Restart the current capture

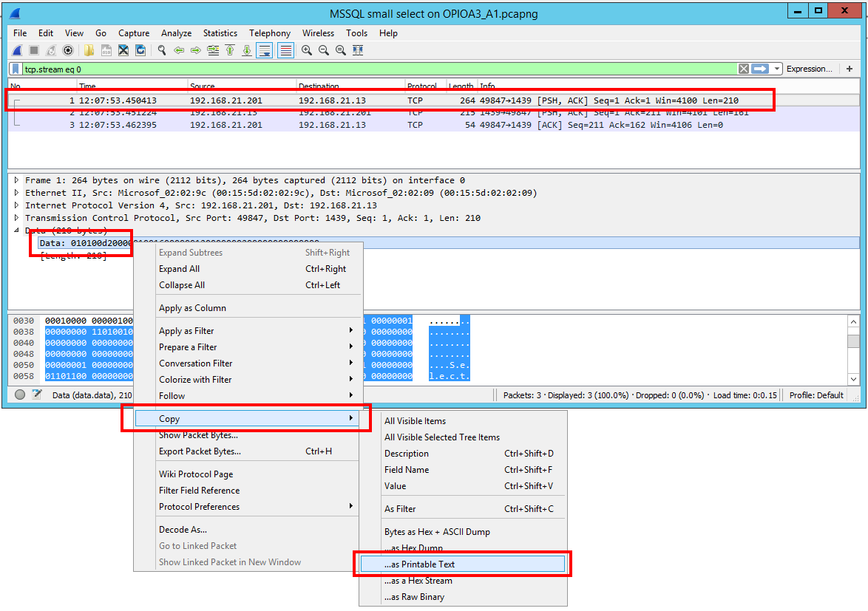click(51, 50)
